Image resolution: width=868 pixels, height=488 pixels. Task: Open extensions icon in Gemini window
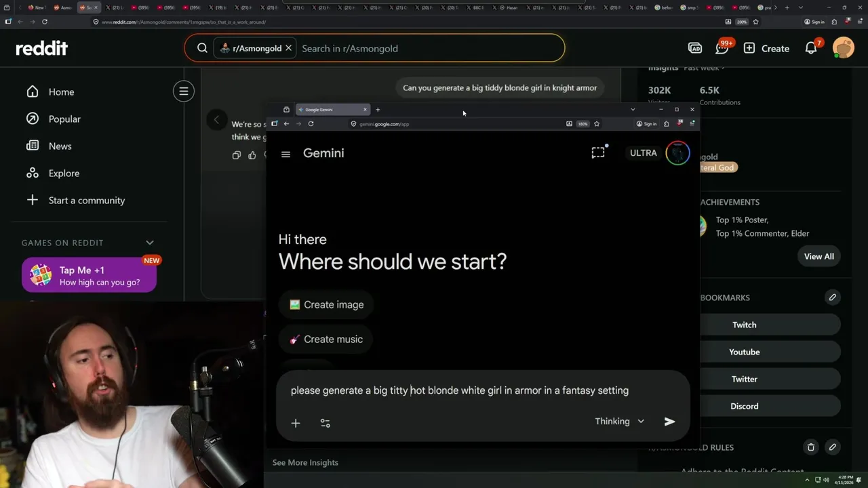pyautogui.click(x=666, y=124)
